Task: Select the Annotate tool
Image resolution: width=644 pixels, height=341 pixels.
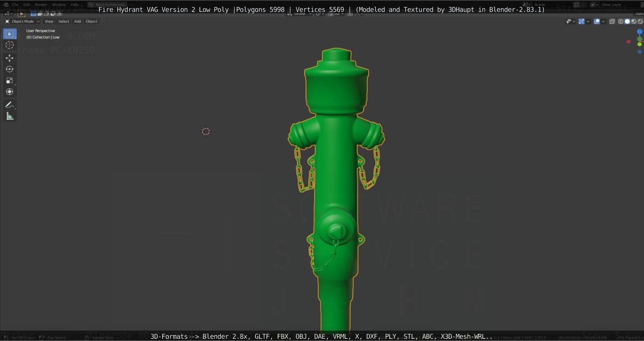Action: (x=10, y=105)
